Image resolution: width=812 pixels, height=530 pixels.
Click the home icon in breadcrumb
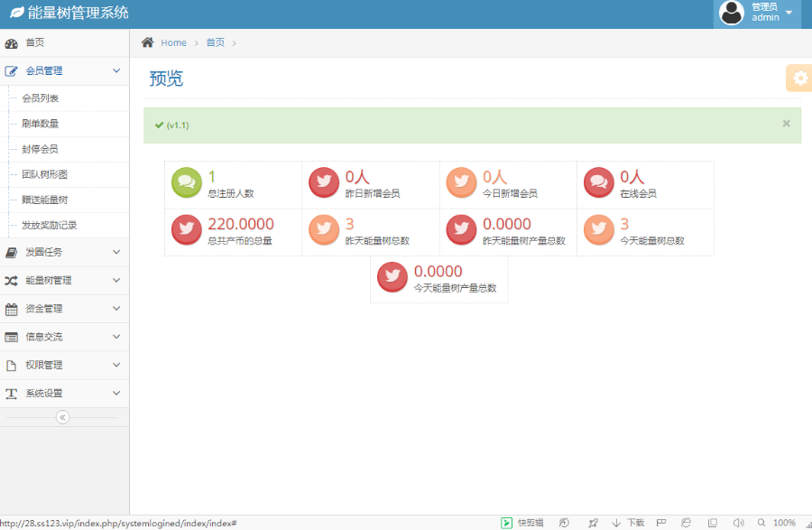click(148, 42)
